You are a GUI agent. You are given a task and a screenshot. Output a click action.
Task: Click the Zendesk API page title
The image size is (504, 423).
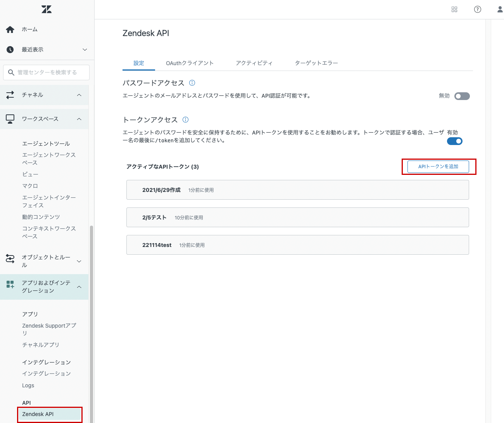pos(146,33)
